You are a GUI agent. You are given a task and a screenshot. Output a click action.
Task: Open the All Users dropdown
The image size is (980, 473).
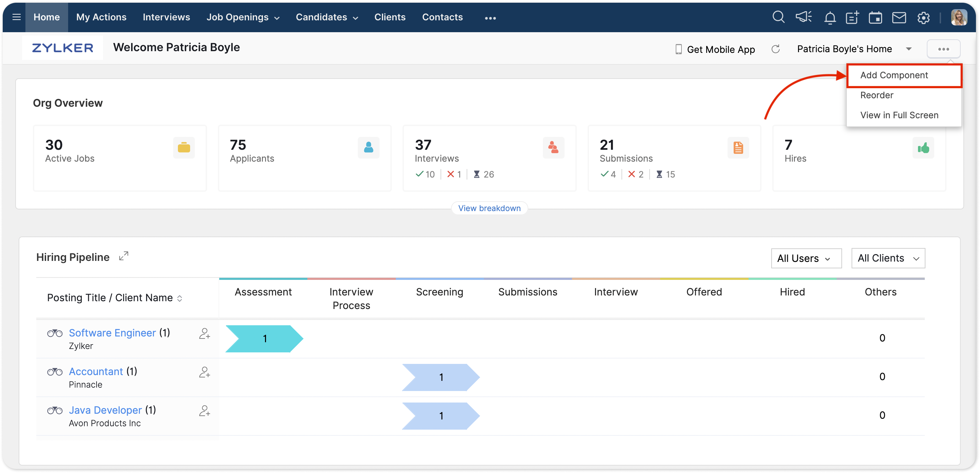pyautogui.click(x=806, y=259)
